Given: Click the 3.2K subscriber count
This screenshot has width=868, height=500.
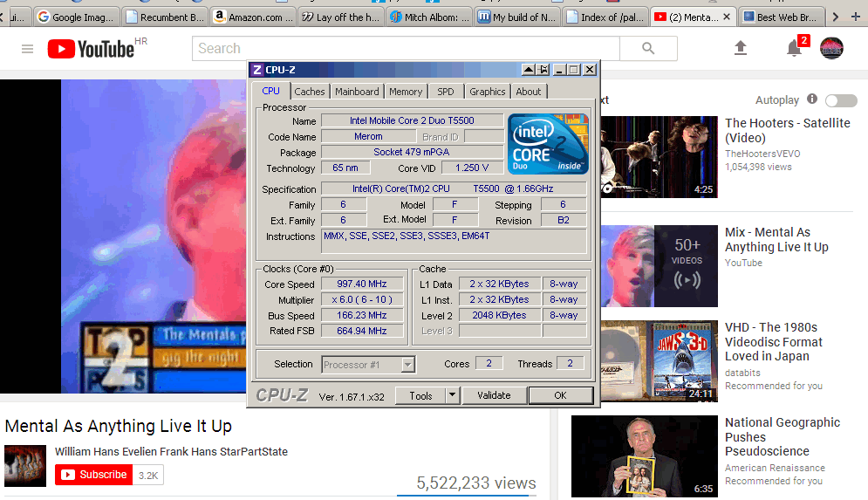Looking at the screenshot, I should pyautogui.click(x=147, y=475).
